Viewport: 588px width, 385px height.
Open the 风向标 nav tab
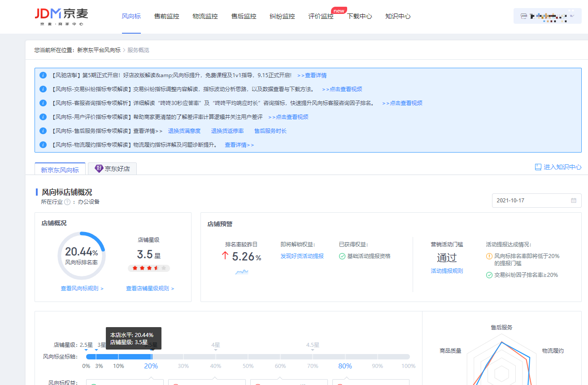[x=131, y=16]
